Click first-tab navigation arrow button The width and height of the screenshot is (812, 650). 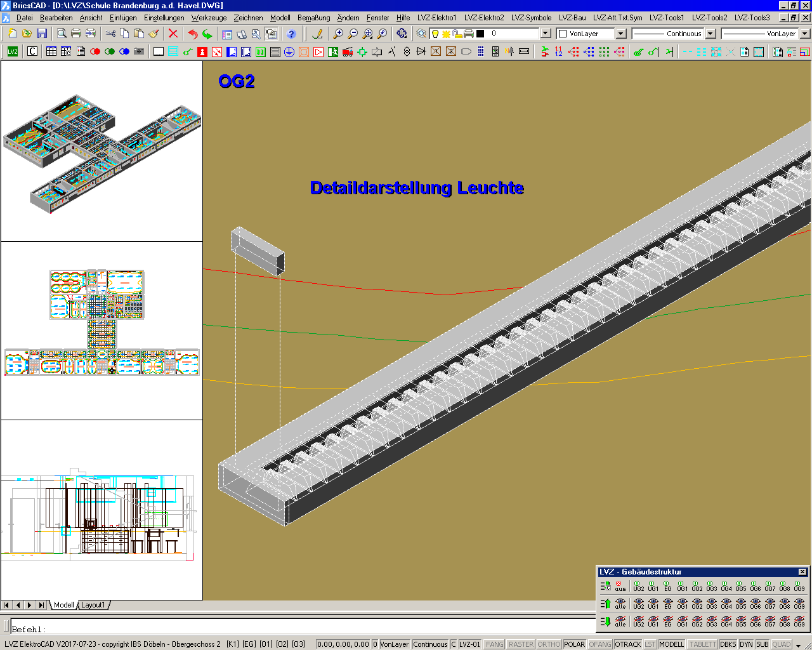click(x=6, y=605)
